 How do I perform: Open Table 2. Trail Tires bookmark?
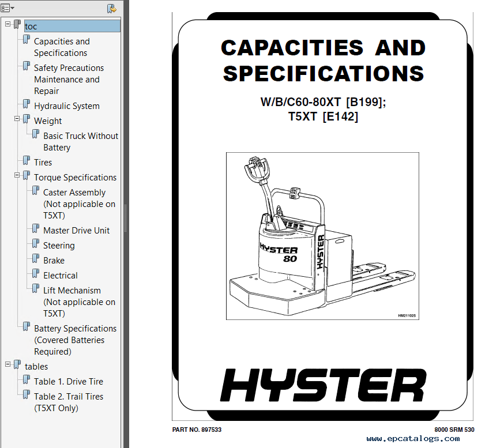click(x=68, y=402)
